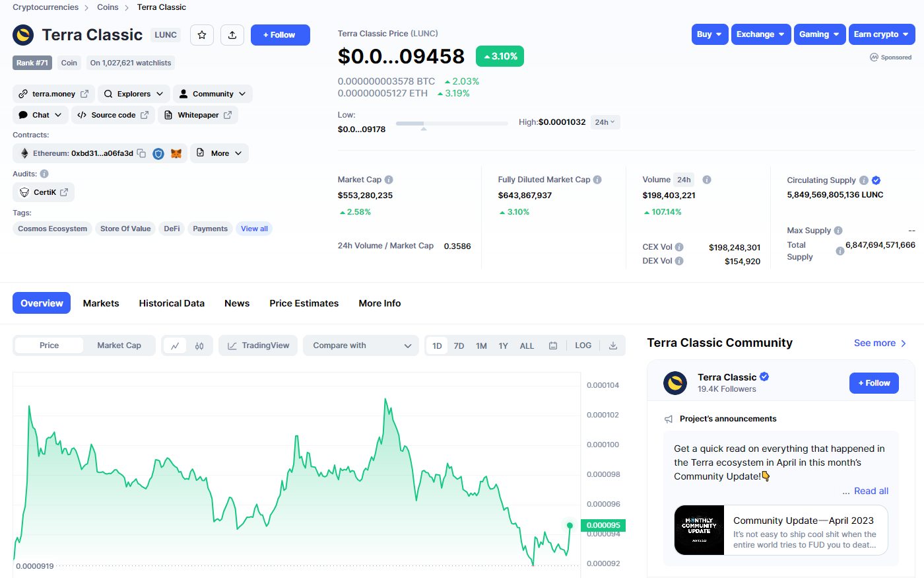Click the 0.000095 price label on chart axis
The image size is (924, 578).
[x=603, y=525]
